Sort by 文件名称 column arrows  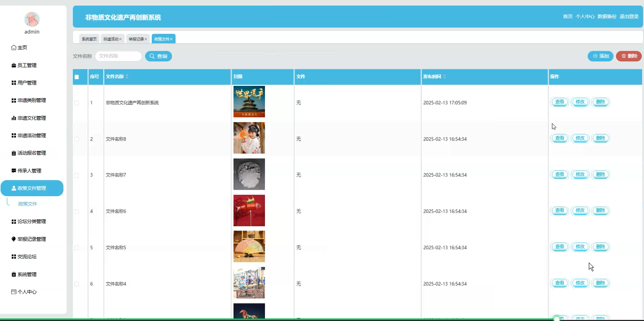[127, 77]
